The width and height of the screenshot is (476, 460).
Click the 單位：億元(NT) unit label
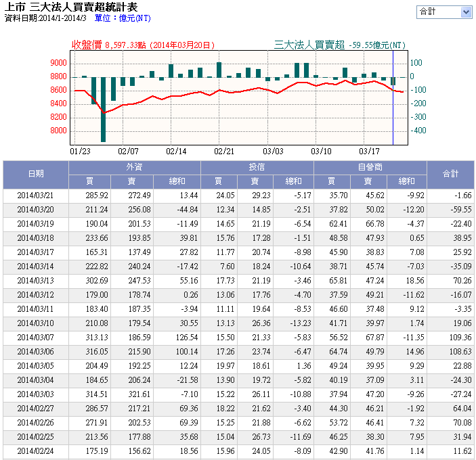pyautogui.click(x=123, y=18)
